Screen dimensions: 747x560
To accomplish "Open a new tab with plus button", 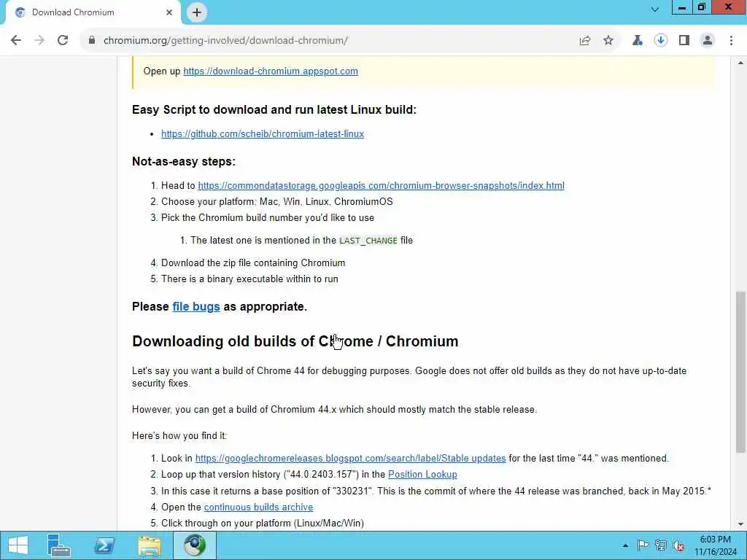I will [197, 12].
